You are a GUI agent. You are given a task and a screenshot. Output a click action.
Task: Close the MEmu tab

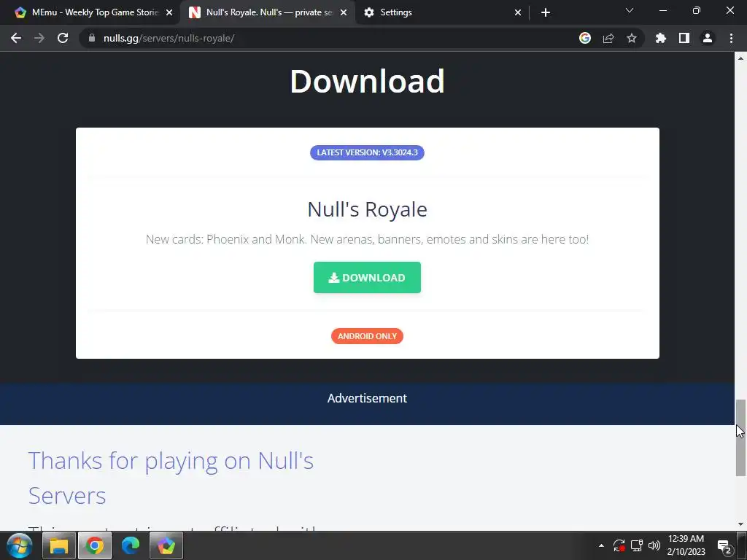click(x=169, y=12)
